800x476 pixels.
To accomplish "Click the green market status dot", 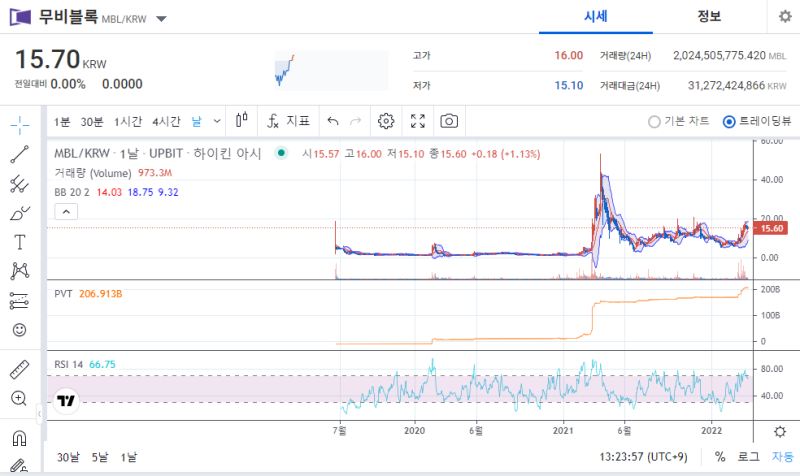I will tap(281, 153).
